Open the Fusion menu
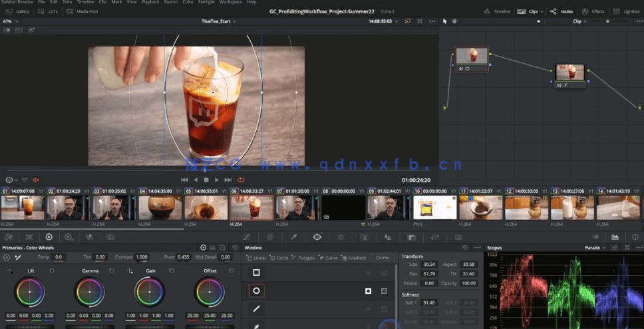Image resolution: width=644 pixels, height=329 pixels. [170, 2]
